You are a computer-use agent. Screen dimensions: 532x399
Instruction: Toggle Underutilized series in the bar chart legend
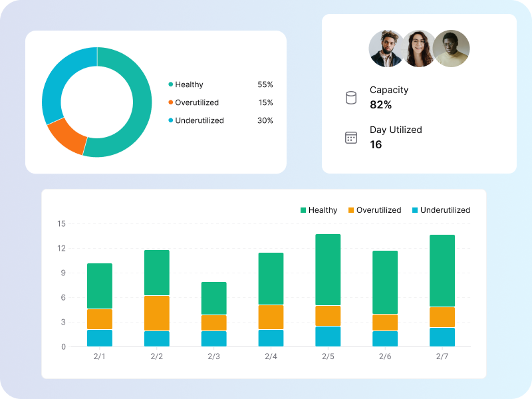tap(440, 209)
